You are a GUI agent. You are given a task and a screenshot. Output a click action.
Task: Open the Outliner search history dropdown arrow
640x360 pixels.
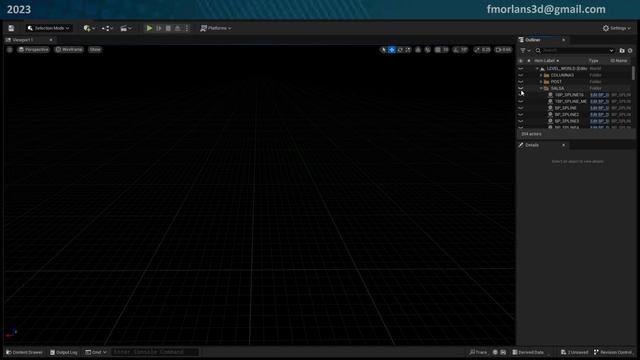coord(611,51)
